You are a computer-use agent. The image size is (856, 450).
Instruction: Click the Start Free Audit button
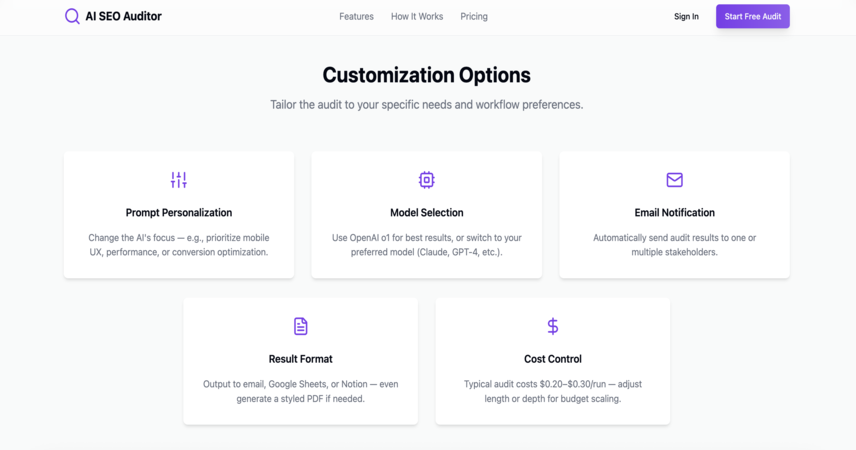tap(752, 16)
